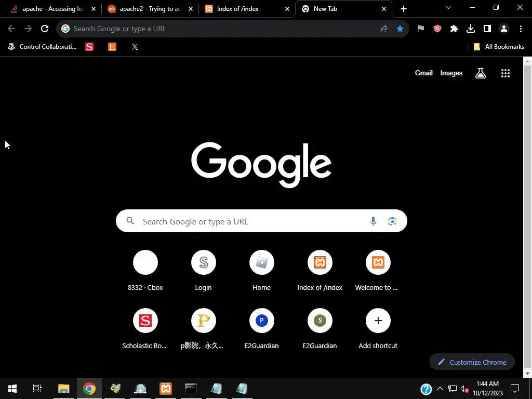The width and height of the screenshot is (532, 399).
Task: Open the red S bookmark in bookmarks bar
Action: pos(89,47)
